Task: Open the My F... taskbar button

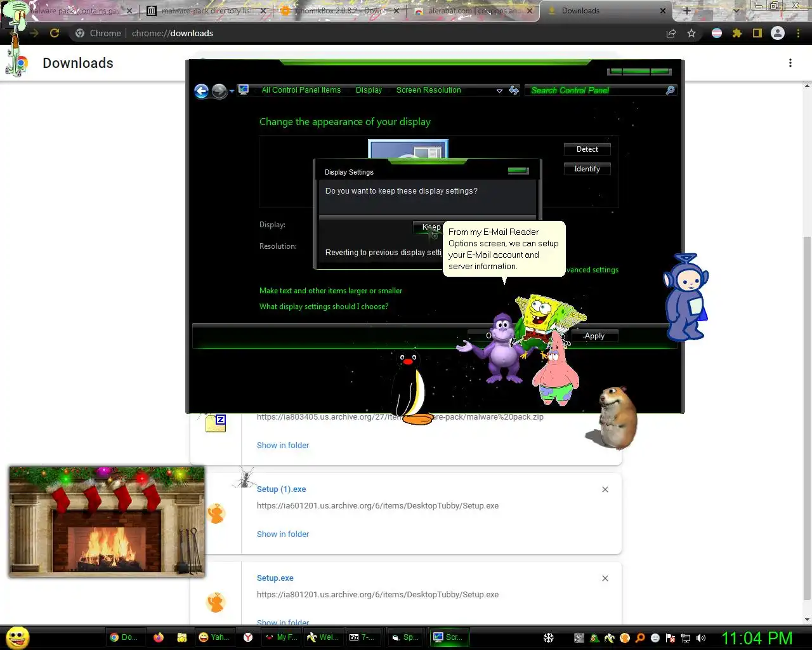Action: click(281, 637)
